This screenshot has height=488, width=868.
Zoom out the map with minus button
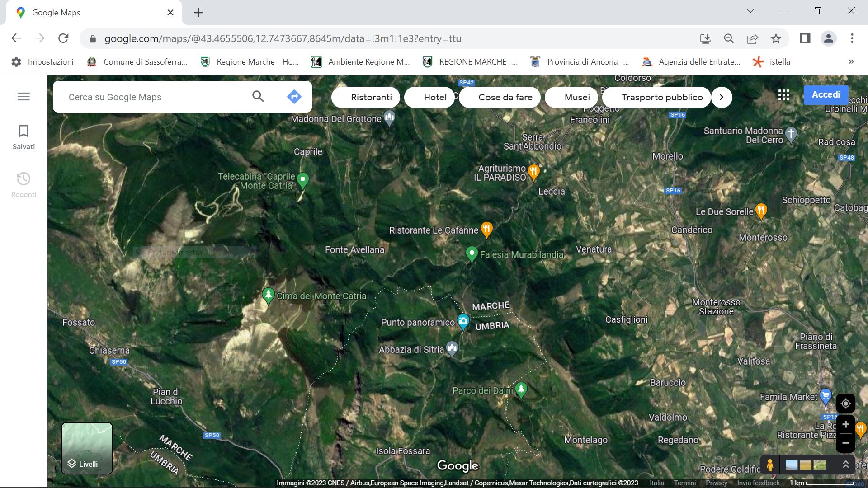[x=845, y=443]
